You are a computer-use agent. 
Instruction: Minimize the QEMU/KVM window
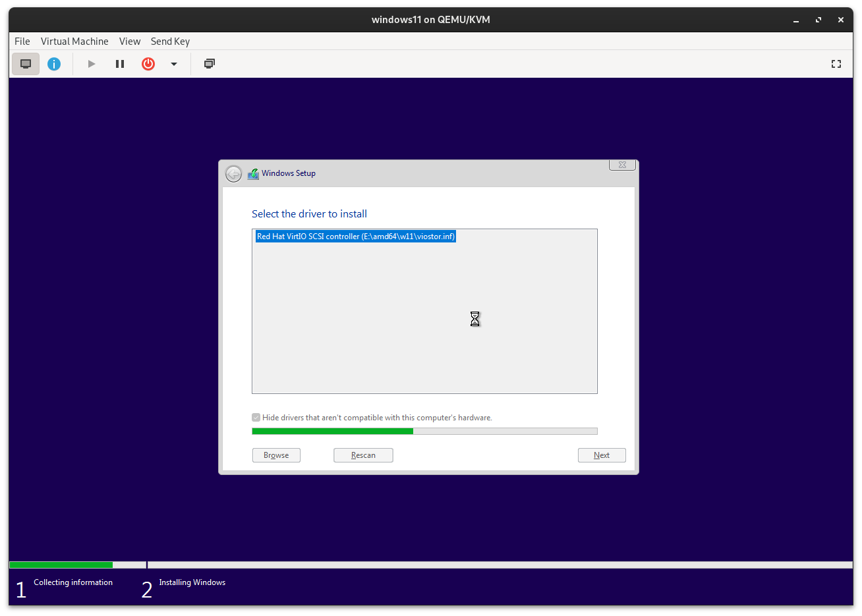[796, 20]
